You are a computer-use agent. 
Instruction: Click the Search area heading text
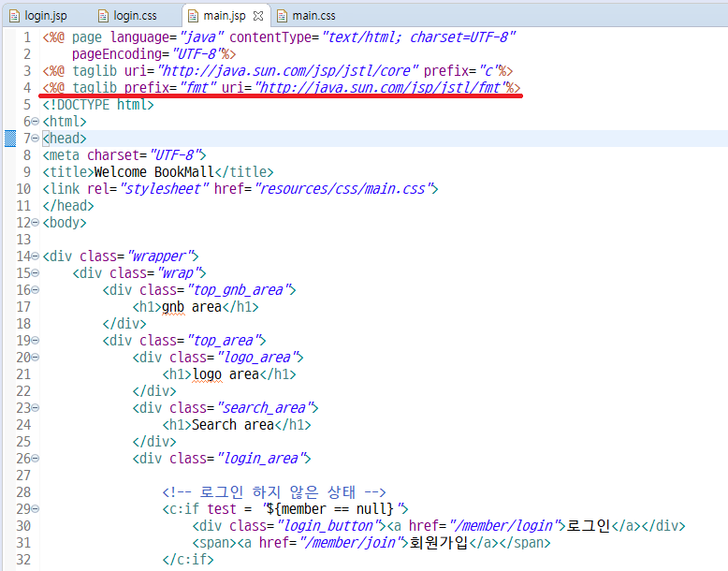(233, 425)
